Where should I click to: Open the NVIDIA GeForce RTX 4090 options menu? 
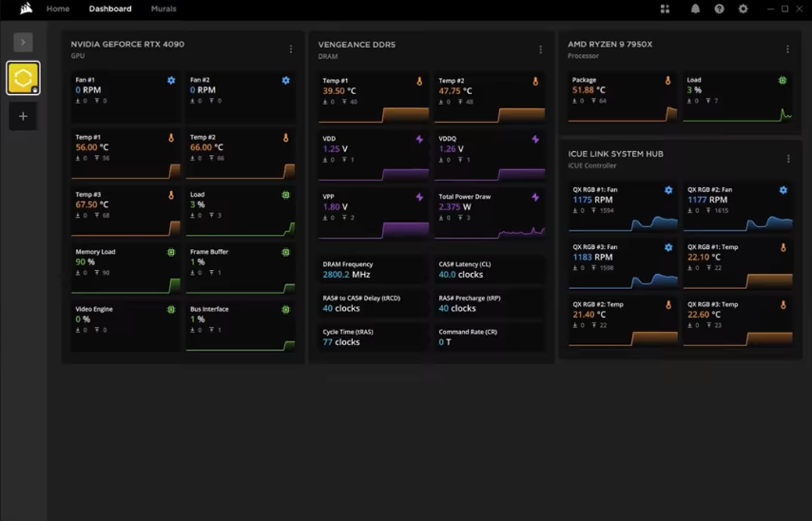coord(291,49)
